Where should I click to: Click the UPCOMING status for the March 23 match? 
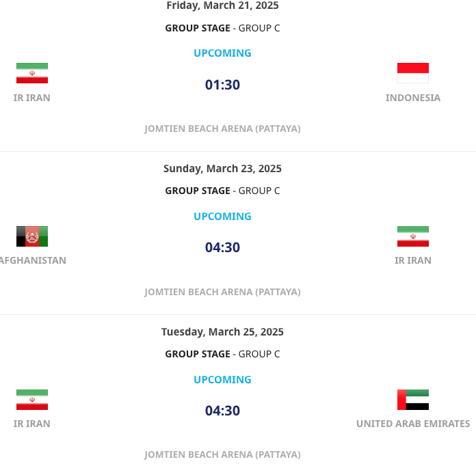point(222,216)
